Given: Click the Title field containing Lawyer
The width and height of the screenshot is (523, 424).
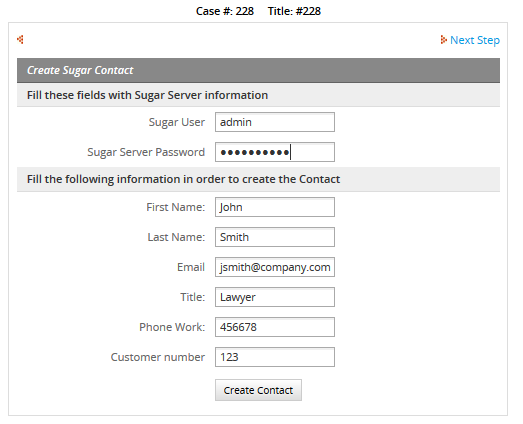Looking at the screenshot, I should click(275, 297).
